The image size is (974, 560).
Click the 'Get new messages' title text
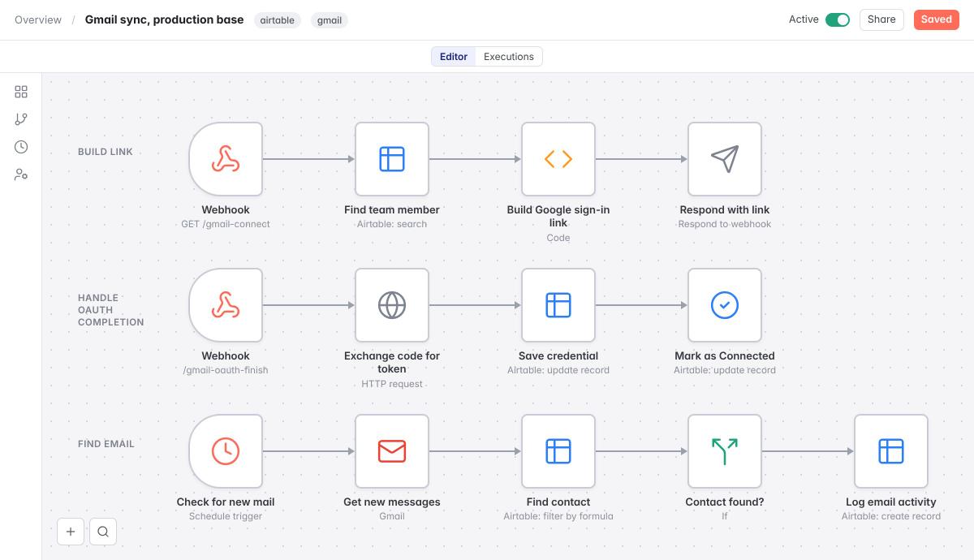point(392,502)
